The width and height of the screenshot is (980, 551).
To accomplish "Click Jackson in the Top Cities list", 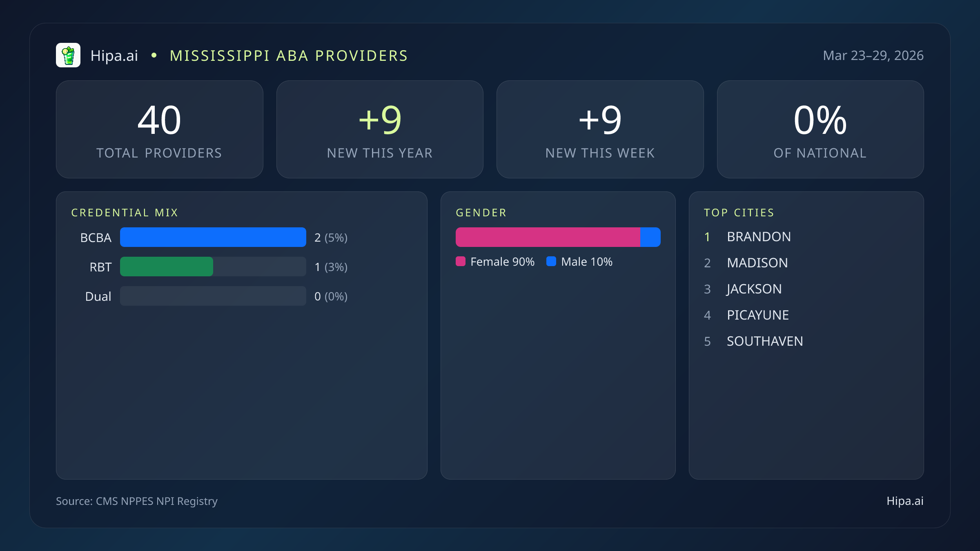I will [754, 289].
